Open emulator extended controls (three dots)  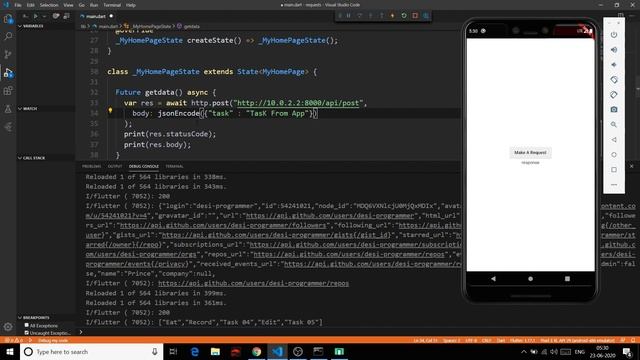614,184
